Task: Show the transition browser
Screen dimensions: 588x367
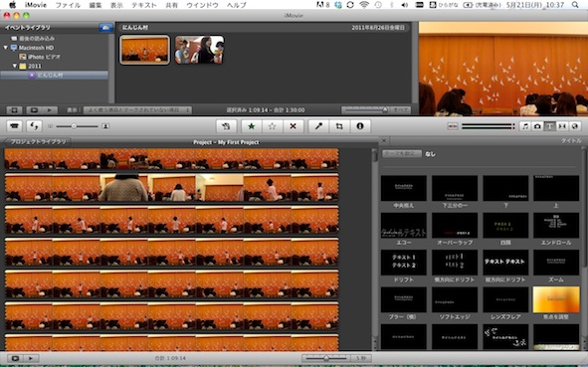Action: tap(562, 126)
